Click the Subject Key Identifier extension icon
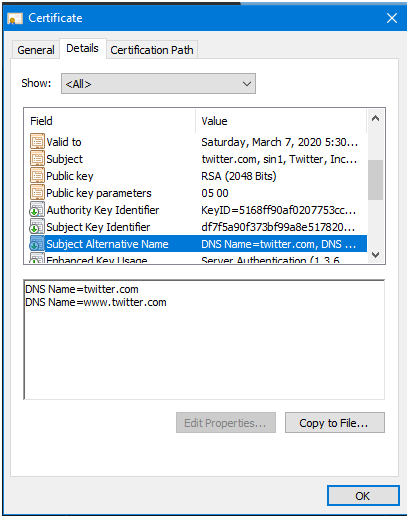Viewport: 409px width, 518px height. pos(37,226)
